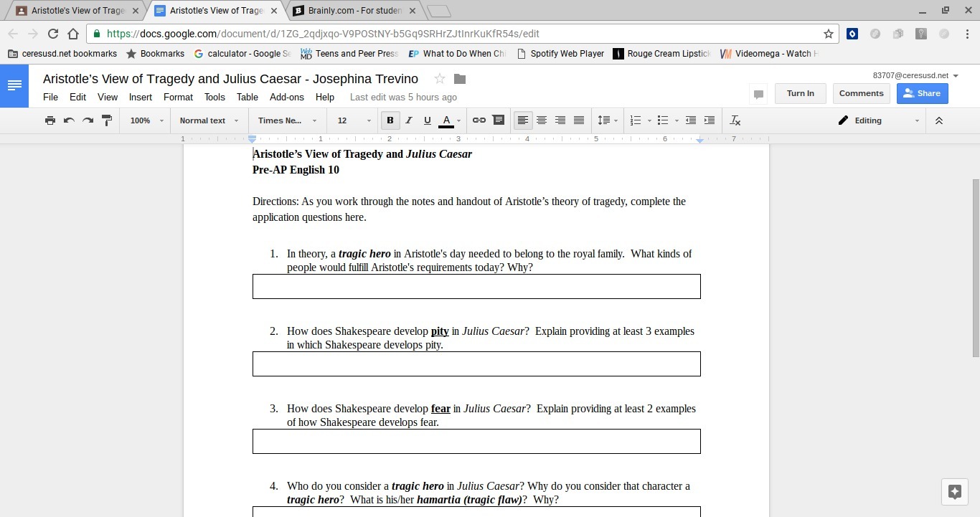Image resolution: width=980 pixels, height=517 pixels.
Task: Select the Paint format tool
Action: (107, 120)
